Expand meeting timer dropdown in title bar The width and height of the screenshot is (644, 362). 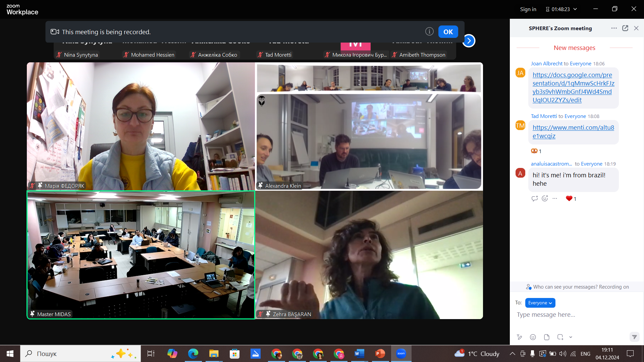coord(575,9)
